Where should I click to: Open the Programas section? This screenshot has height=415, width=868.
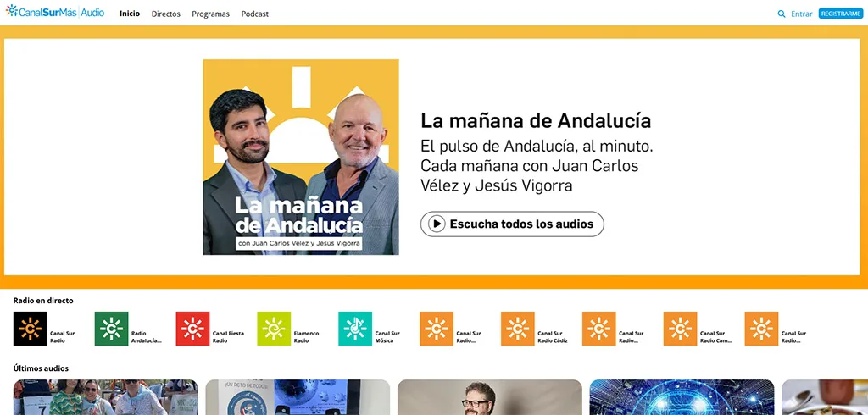click(x=210, y=14)
